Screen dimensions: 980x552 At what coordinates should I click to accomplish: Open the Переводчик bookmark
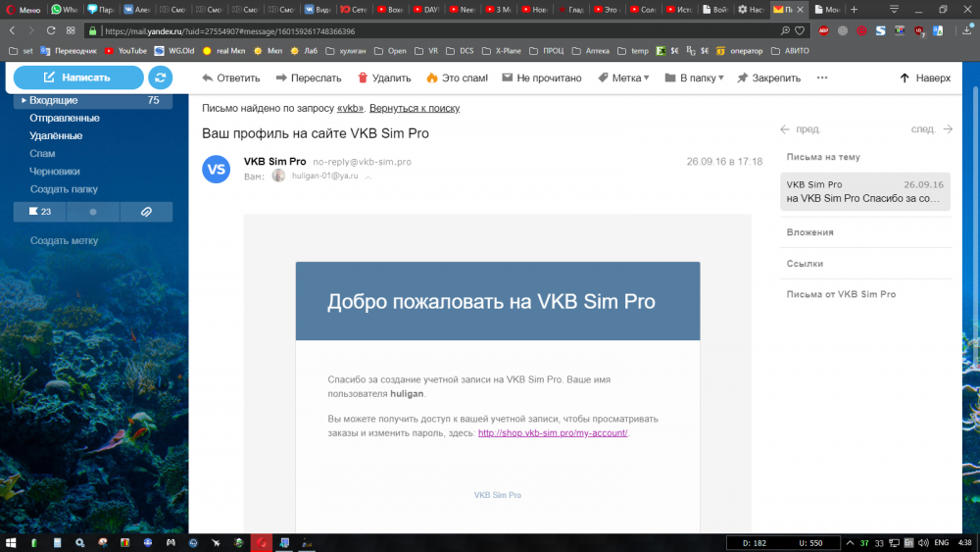(x=69, y=51)
